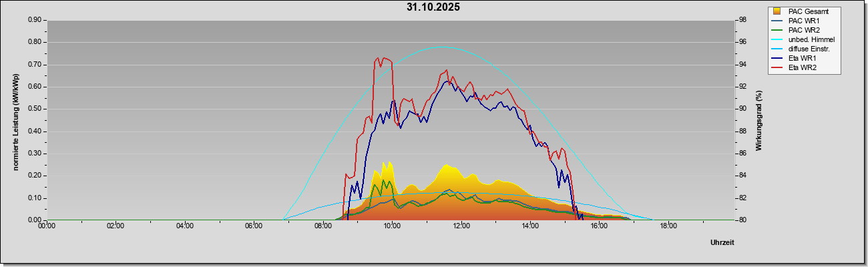The image size is (868, 267).
Task: Click the chart title date 31.10.2025
Action: tap(433, 7)
